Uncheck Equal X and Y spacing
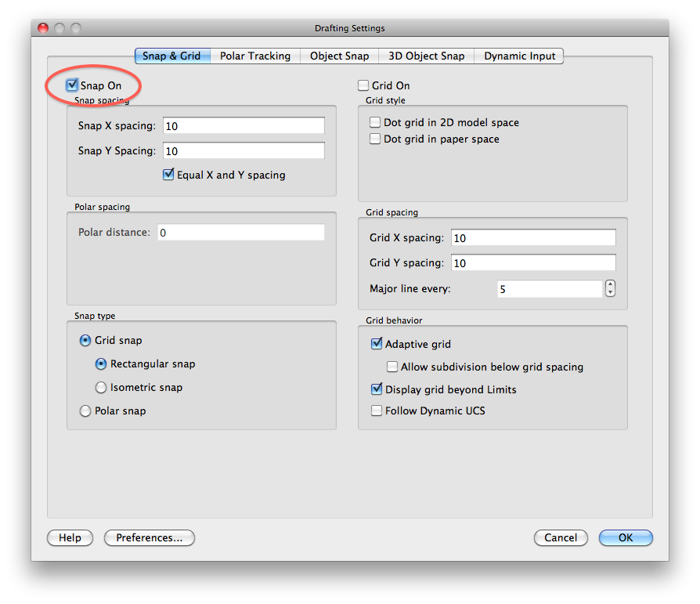700x604 pixels. tap(168, 175)
